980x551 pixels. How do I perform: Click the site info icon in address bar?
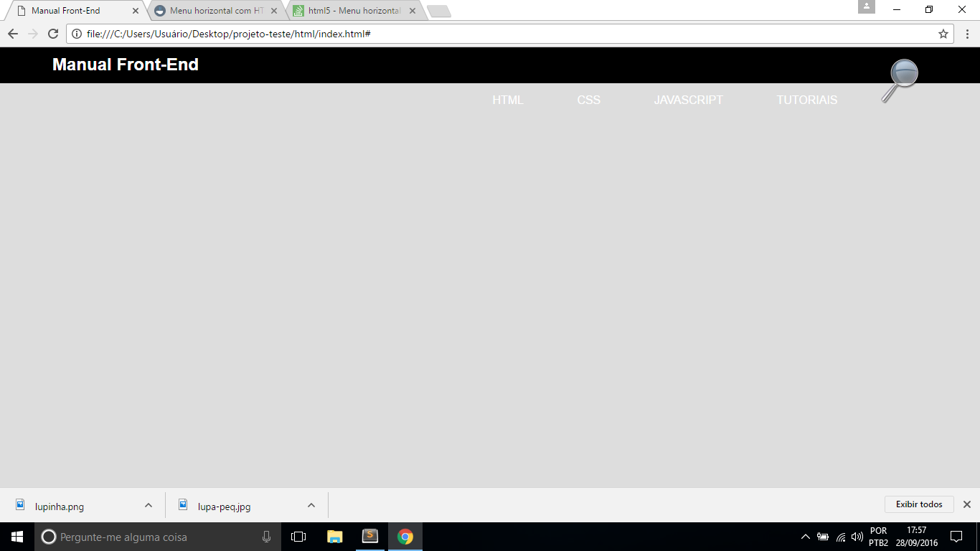[x=77, y=34]
